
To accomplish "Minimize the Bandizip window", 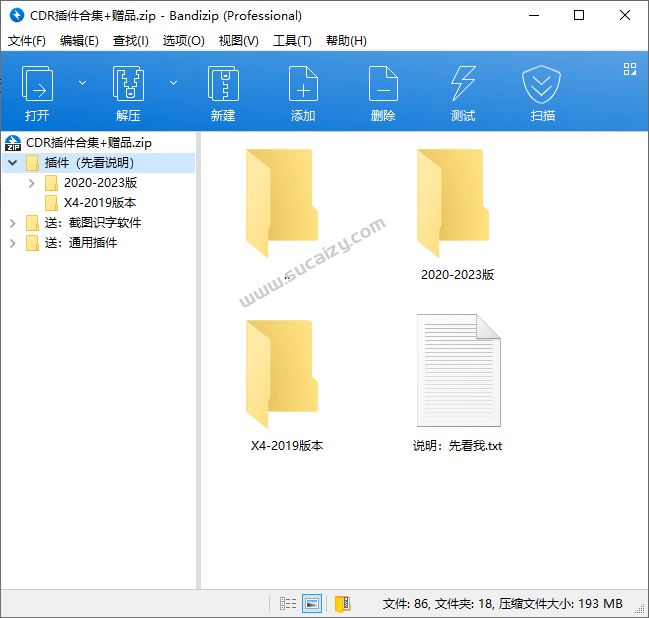I will (534, 16).
